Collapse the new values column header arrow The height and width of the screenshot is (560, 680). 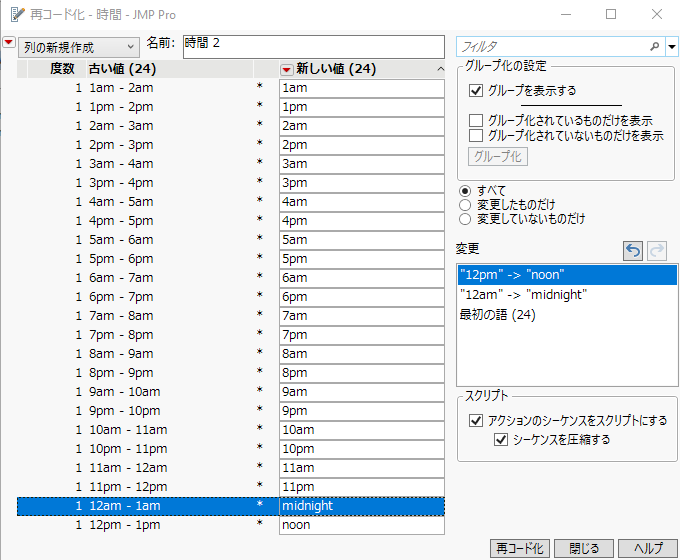pos(440,69)
